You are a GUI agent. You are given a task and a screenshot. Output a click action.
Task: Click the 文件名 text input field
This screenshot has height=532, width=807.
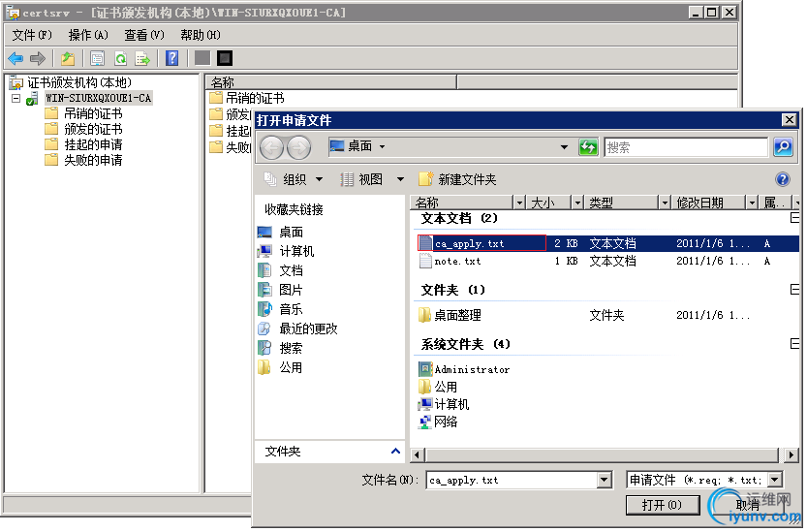tap(512, 481)
